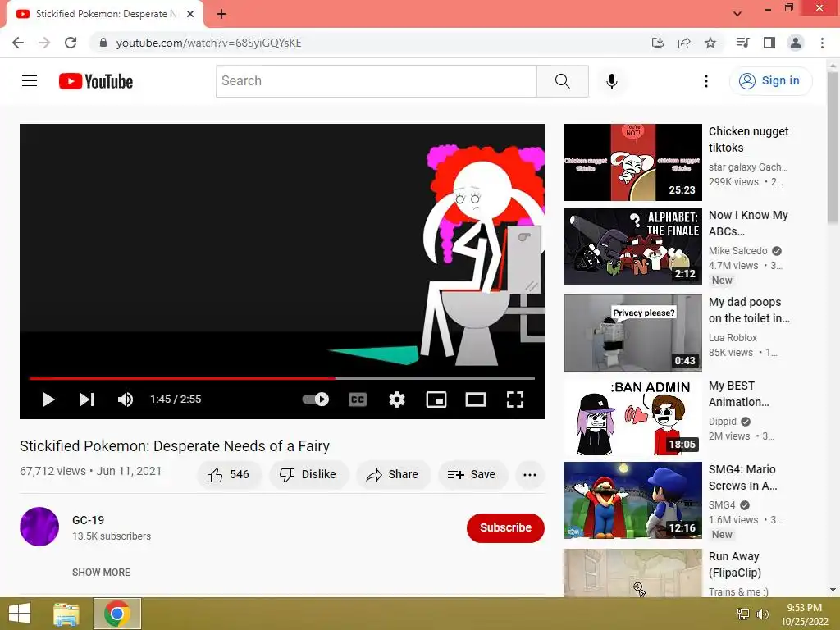Bookmark this tab with star
Image resolution: width=840 pixels, height=630 pixels.
[x=710, y=43]
